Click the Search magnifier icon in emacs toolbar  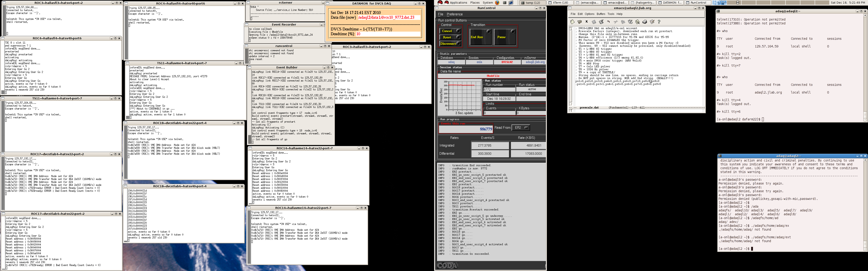click(x=637, y=22)
